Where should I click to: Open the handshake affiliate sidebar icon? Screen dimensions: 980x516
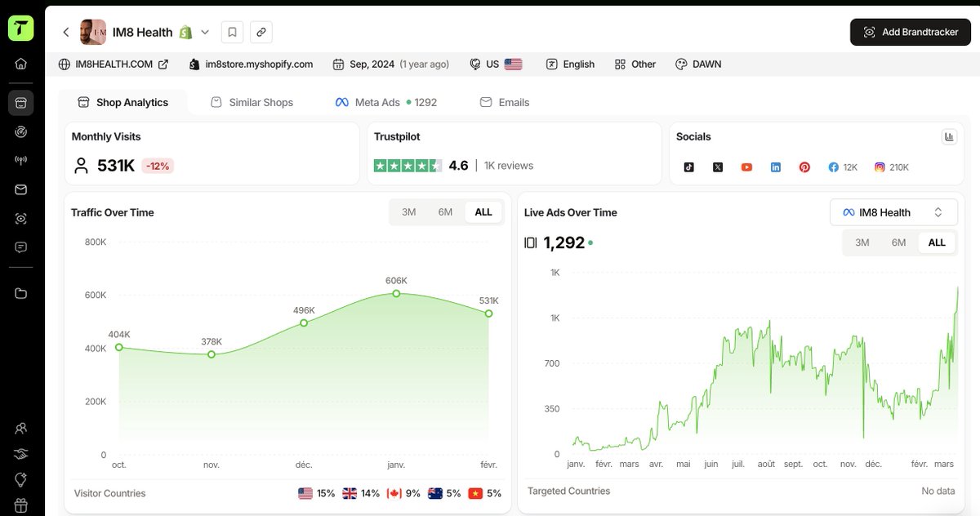pyautogui.click(x=21, y=454)
